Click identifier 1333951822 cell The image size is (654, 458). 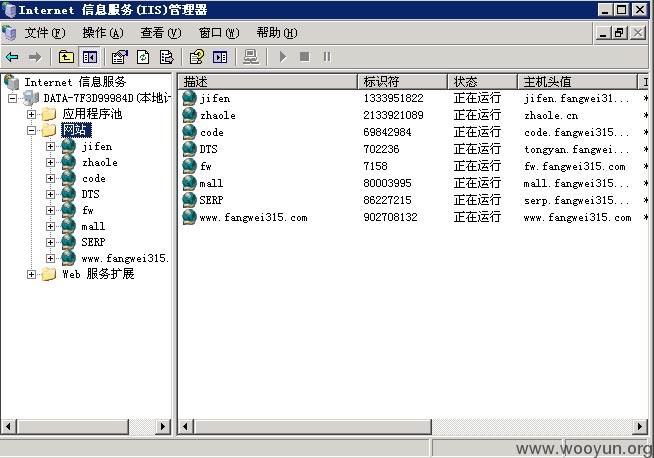(393, 98)
